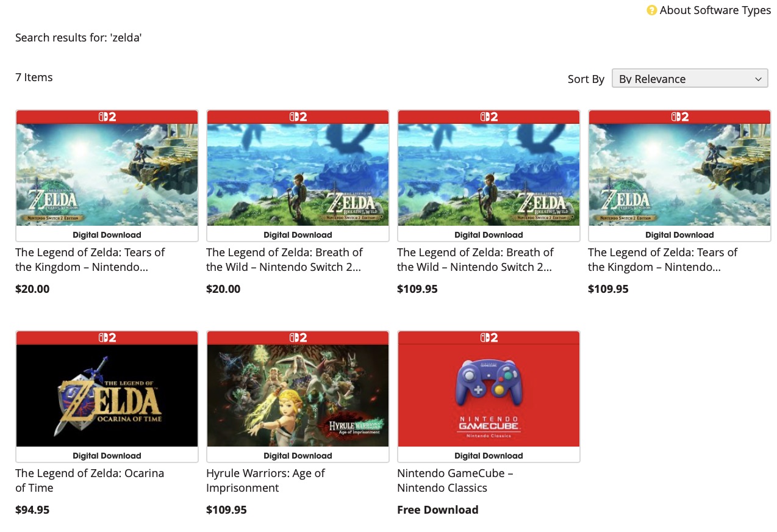Click Switch 2 logo above $109.95 Breath of the Wild
This screenshot has width=777, height=532.
point(489,117)
